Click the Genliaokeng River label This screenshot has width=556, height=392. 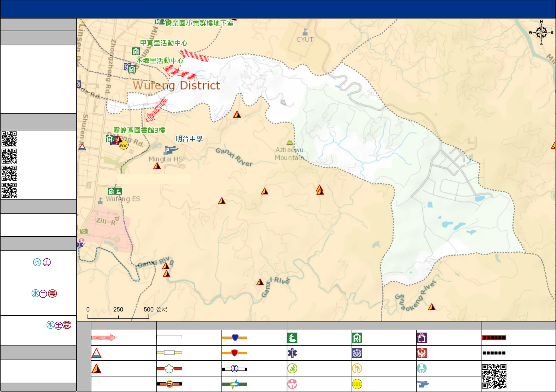[415, 295]
